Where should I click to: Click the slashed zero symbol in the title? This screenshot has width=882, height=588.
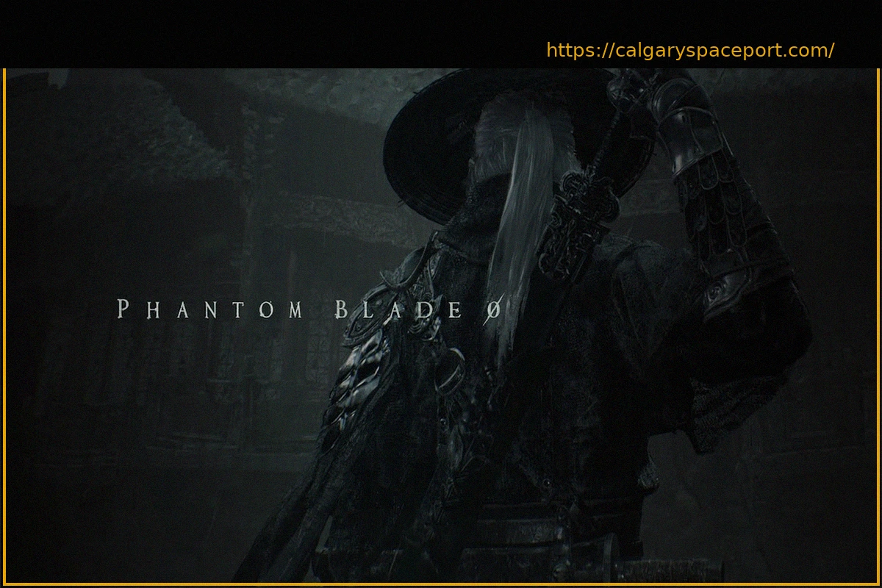493,310
